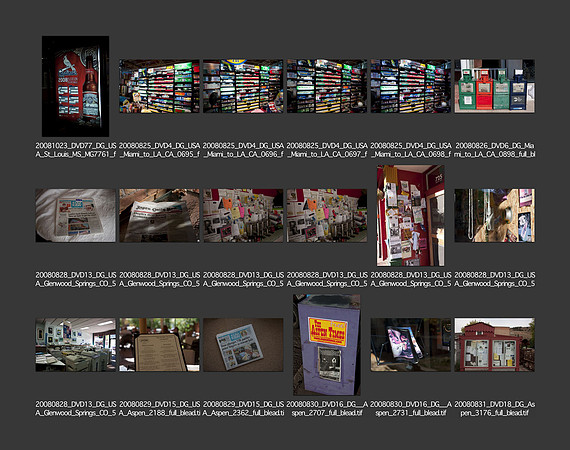570x450 pixels.
Task: Click file name ending 'Miami_to_LA_CA_0697_f'
Action: coord(327,150)
